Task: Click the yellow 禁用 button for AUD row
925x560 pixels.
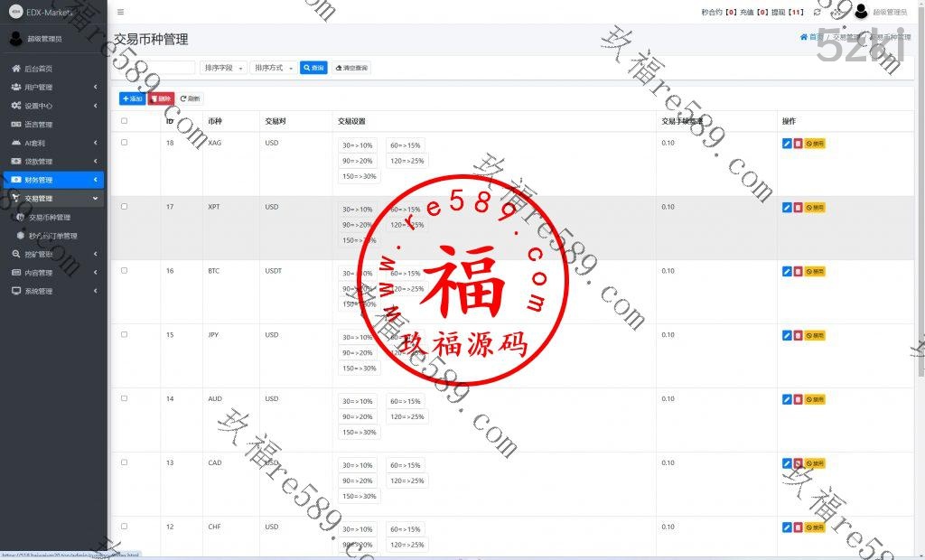Action: (815, 399)
